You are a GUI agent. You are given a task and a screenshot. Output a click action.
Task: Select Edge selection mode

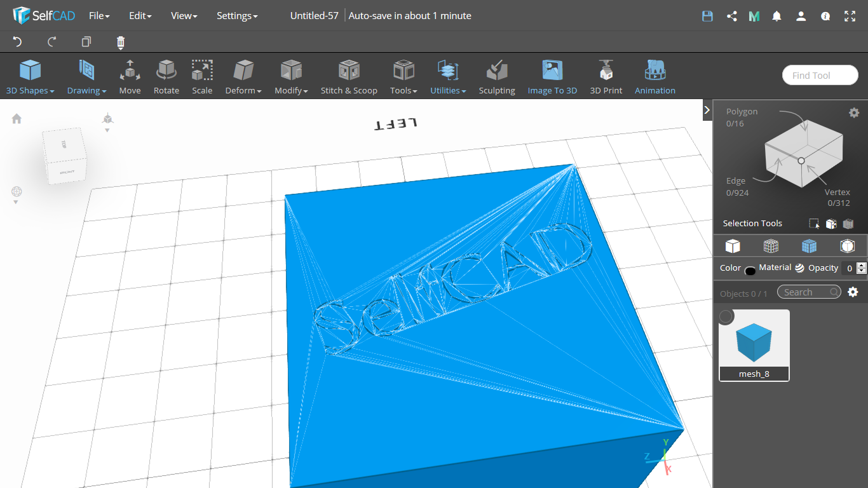pos(737,187)
